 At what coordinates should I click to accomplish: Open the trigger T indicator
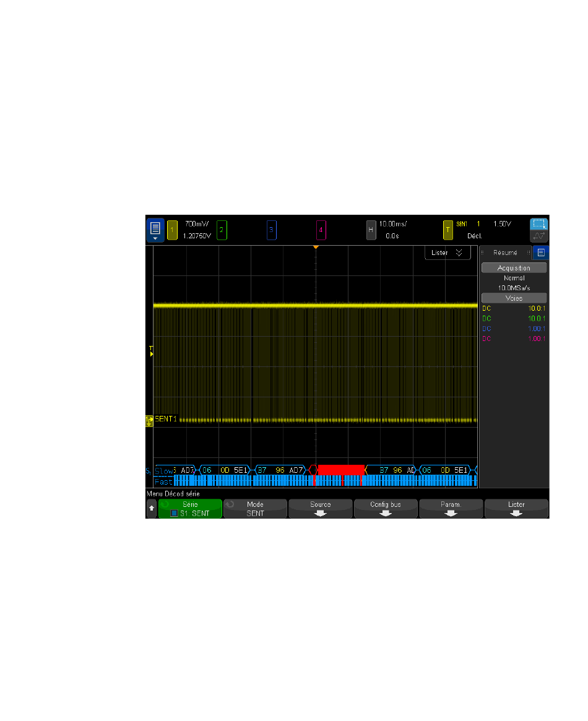click(447, 230)
